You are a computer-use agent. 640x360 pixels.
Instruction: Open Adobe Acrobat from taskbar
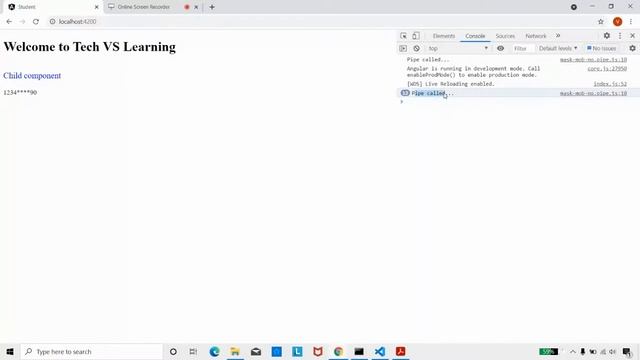pos(400,351)
